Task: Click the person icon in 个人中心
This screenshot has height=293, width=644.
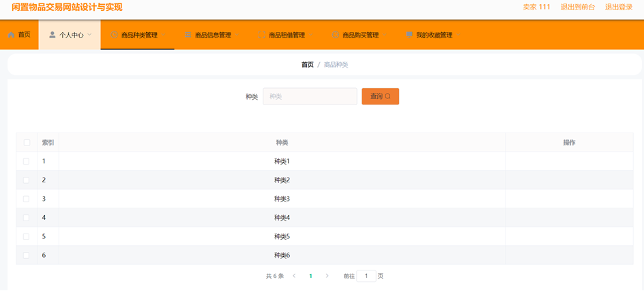Action: [x=52, y=35]
